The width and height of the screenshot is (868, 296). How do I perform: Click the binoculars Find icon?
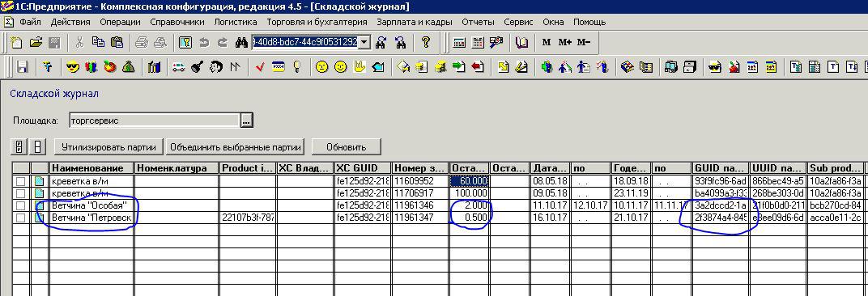click(x=240, y=43)
